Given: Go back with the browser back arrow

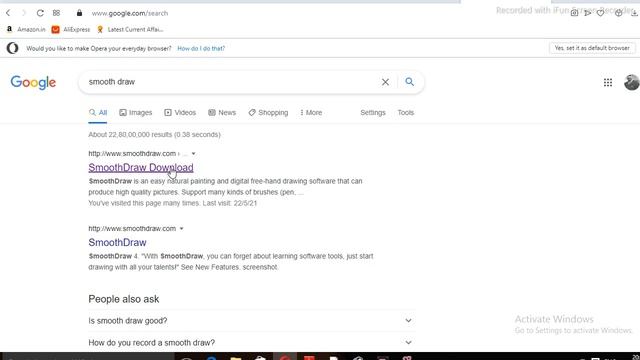Looking at the screenshot, I should click(8, 13).
